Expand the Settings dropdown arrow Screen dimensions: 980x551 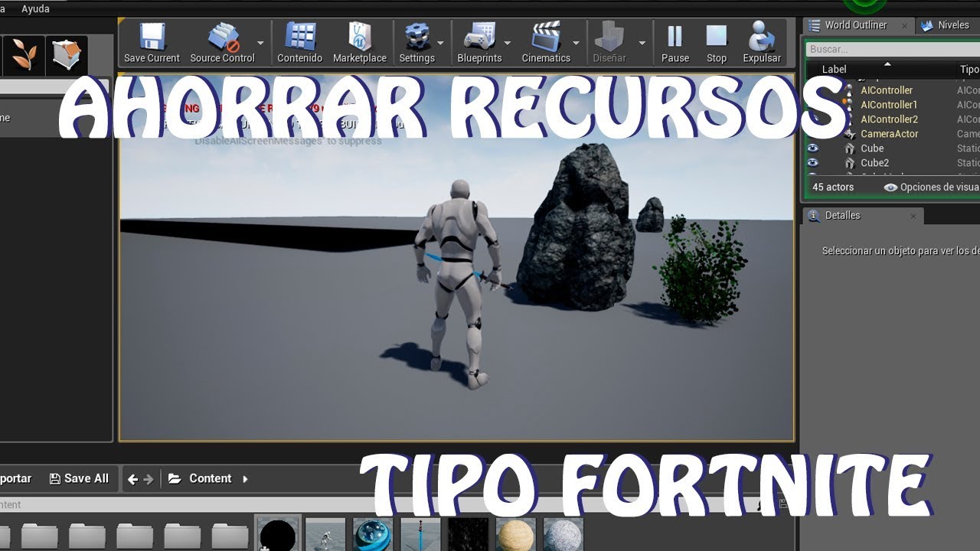point(440,44)
